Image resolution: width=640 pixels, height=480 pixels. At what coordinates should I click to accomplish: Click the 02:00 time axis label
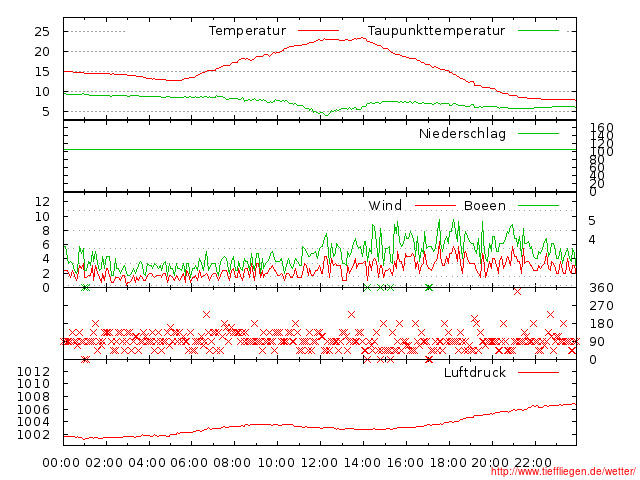coord(104,463)
